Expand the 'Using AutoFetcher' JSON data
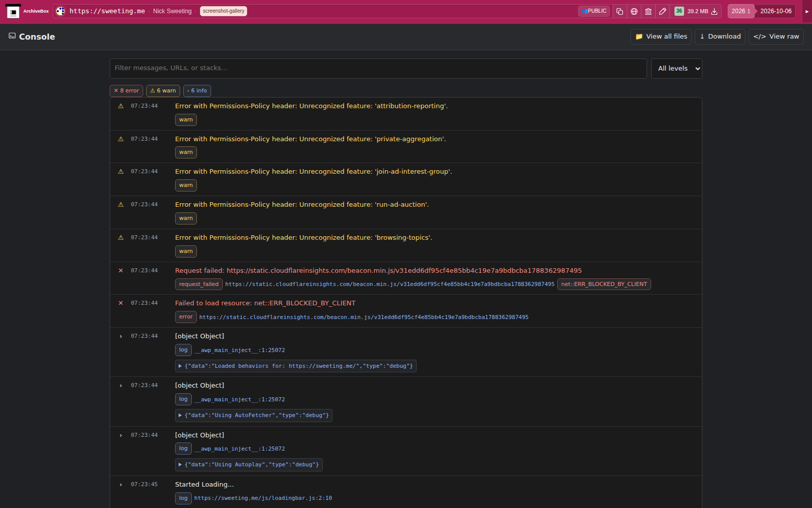This screenshot has height=508, width=812. 254,415
